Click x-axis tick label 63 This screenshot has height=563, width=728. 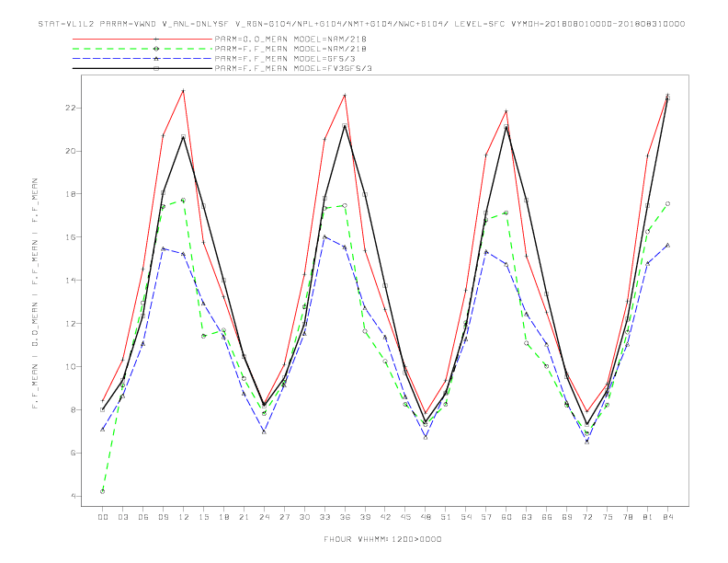pyautogui.click(x=527, y=517)
